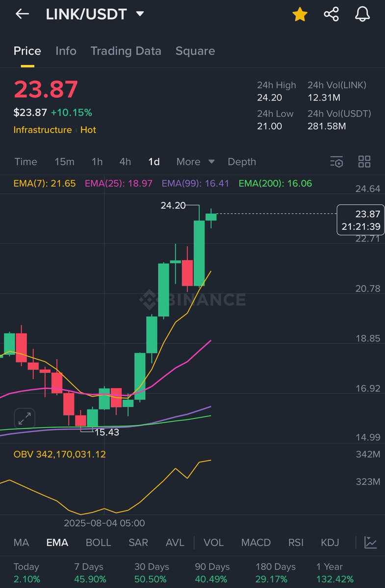Select the Time chart interval

coord(26,162)
